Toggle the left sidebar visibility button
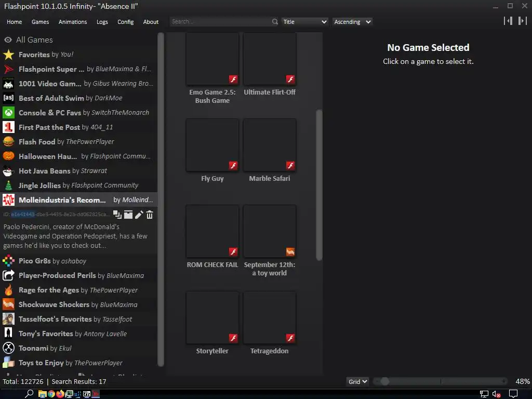 pos(508,21)
